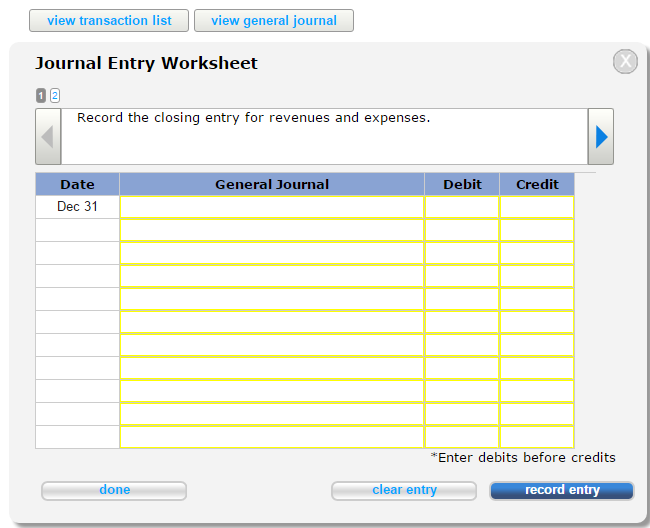The image size is (650, 528).
Task: Click General Journal field in fifth row
Action: pos(272,299)
